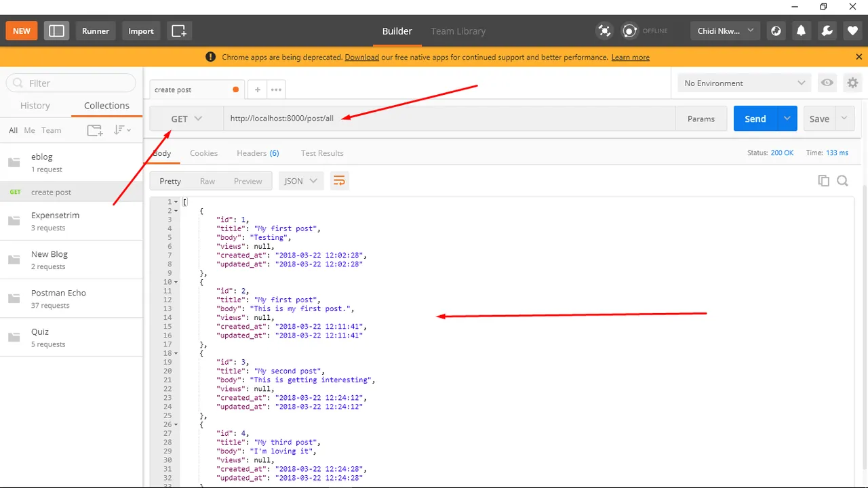The height and width of the screenshot is (488, 868).
Task: Add a new request tab with plus
Action: 257,89
